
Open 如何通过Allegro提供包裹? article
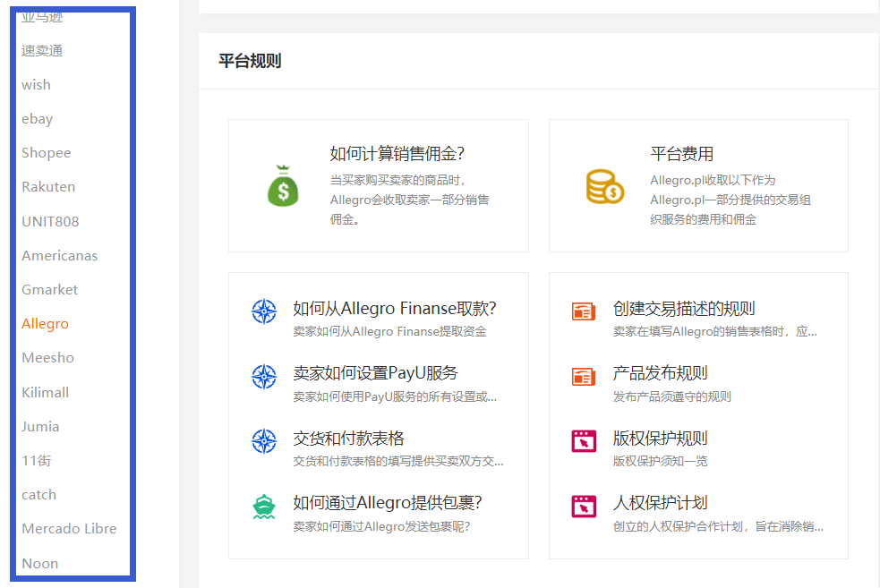388,502
